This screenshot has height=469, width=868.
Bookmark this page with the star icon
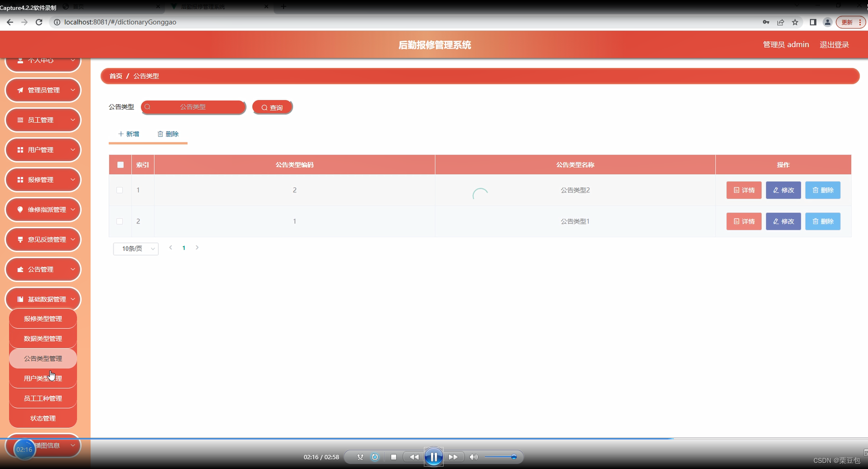tap(795, 22)
